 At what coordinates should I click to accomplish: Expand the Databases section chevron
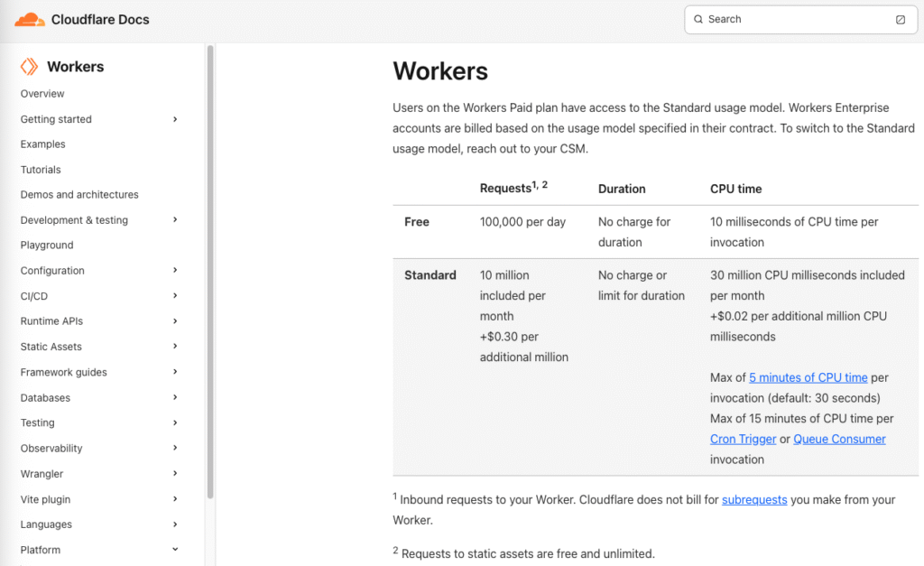175,397
